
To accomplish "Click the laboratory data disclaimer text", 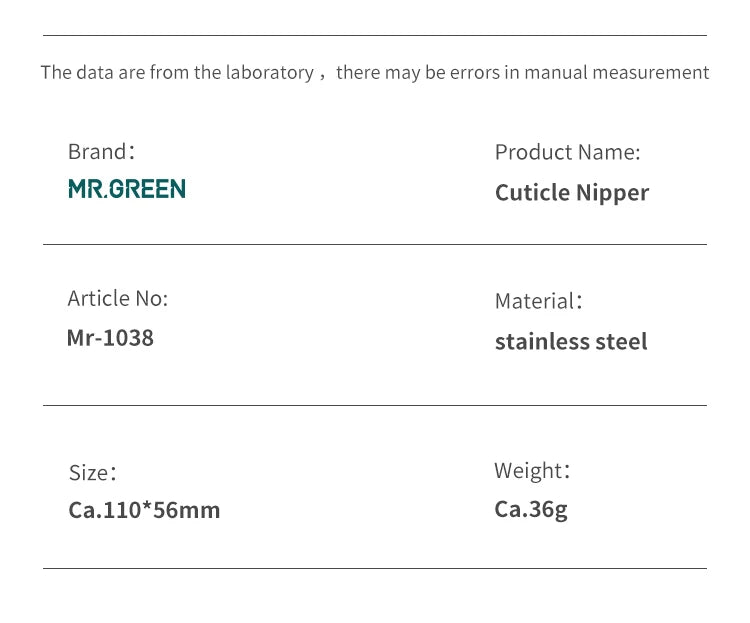I will (x=375, y=73).
